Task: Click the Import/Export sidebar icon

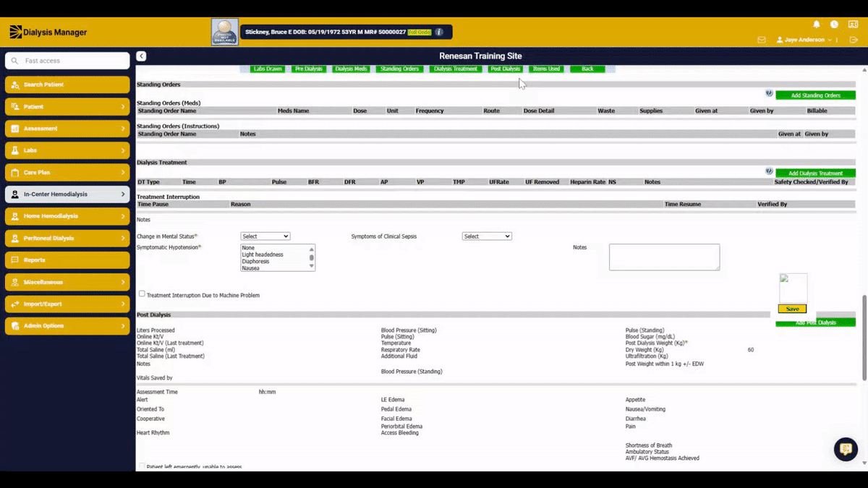Action: (14, 304)
